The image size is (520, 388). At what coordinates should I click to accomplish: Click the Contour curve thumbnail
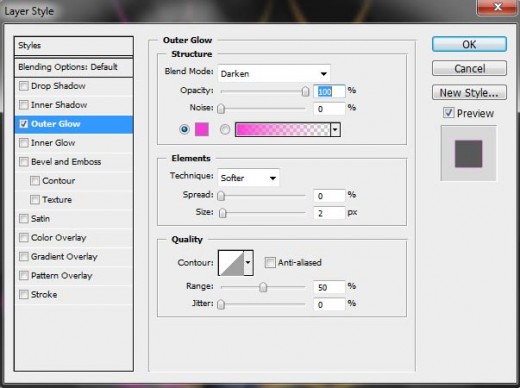click(231, 263)
